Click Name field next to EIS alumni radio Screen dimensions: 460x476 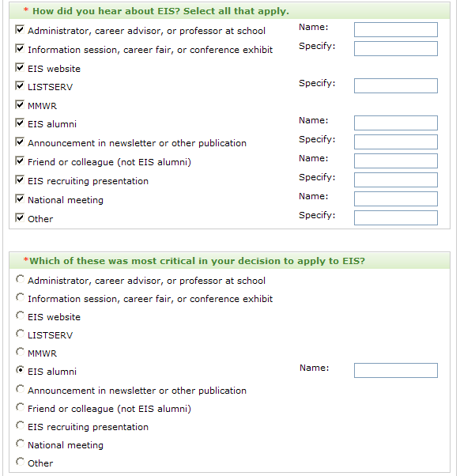(396, 370)
